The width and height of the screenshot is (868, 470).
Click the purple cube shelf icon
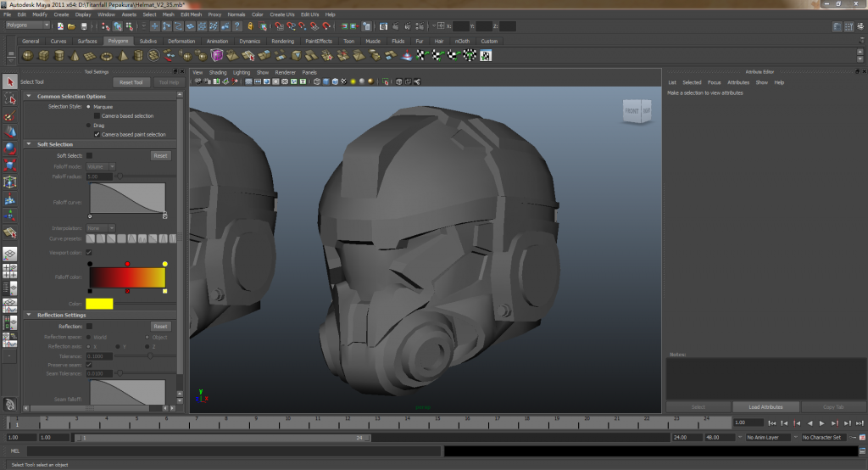[218, 56]
